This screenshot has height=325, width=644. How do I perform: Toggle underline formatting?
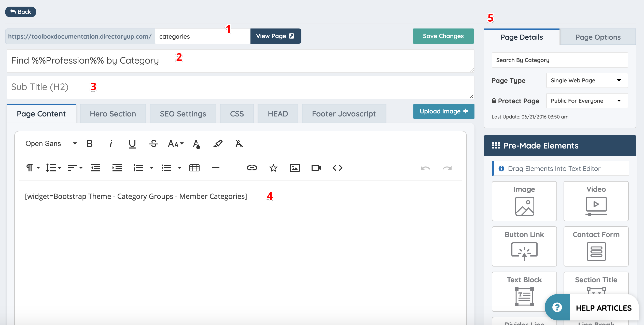tap(132, 144)
